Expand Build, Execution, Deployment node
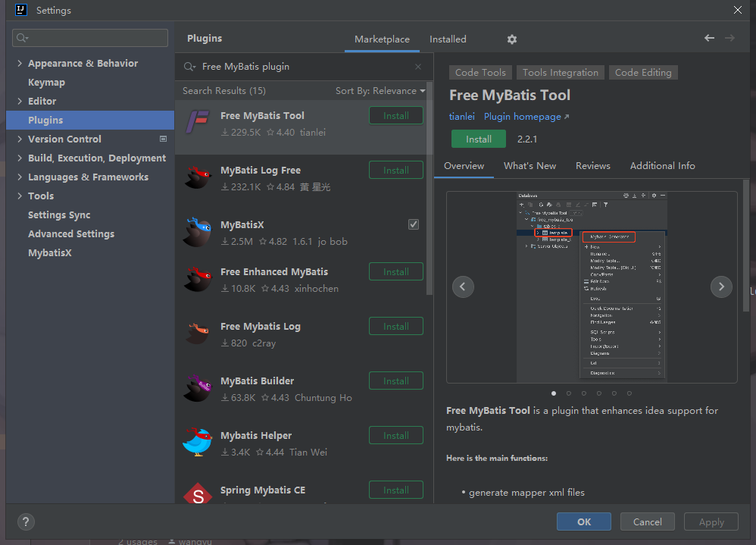 (x=20, y=158)
